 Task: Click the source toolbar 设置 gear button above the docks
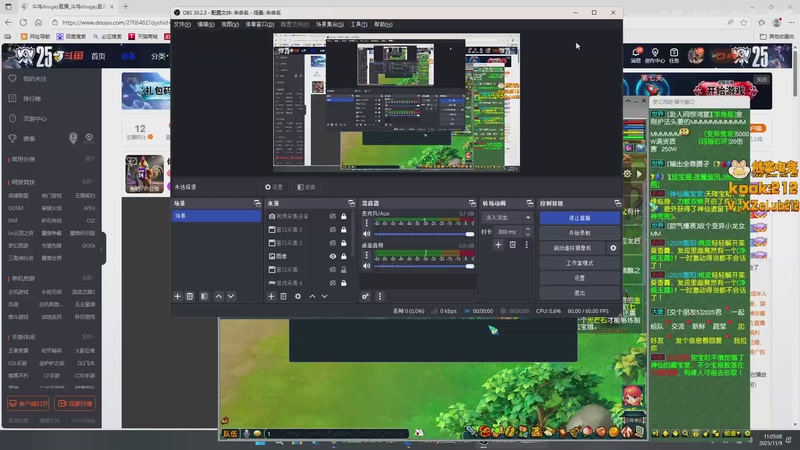pos(274,187)
